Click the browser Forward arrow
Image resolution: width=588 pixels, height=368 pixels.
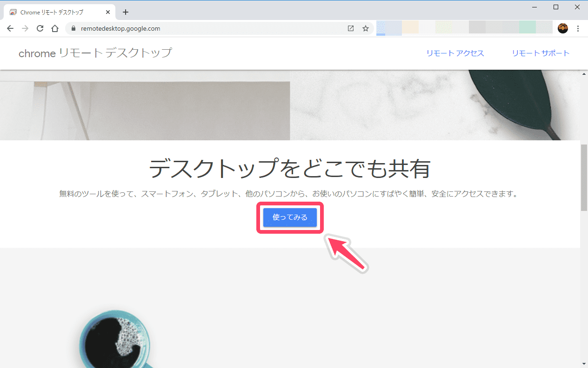point(25,28)
